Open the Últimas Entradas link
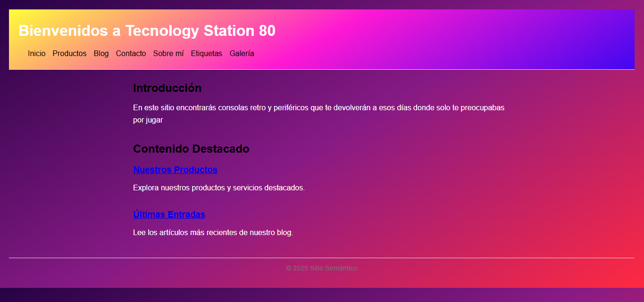The image size is (644, 302). pos(169,215)
